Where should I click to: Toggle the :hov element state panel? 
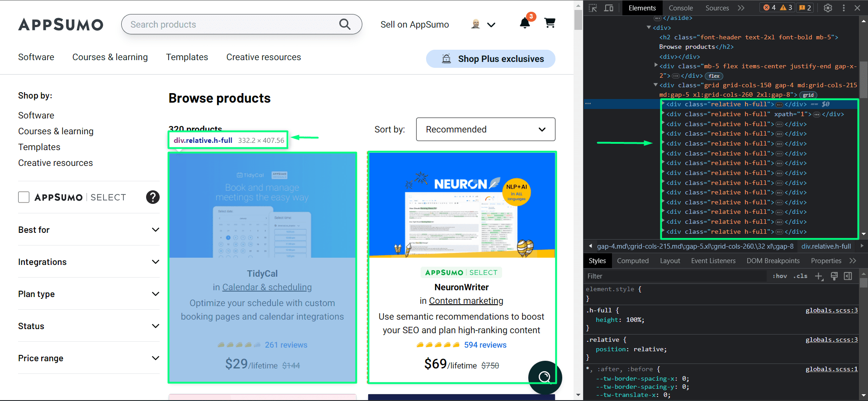click(780, 276)
